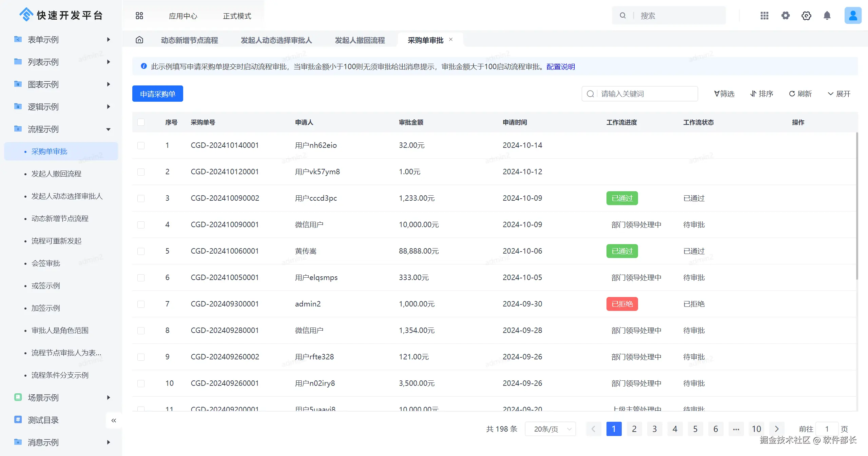Click the 申请采购单 button

pos(158,94)
